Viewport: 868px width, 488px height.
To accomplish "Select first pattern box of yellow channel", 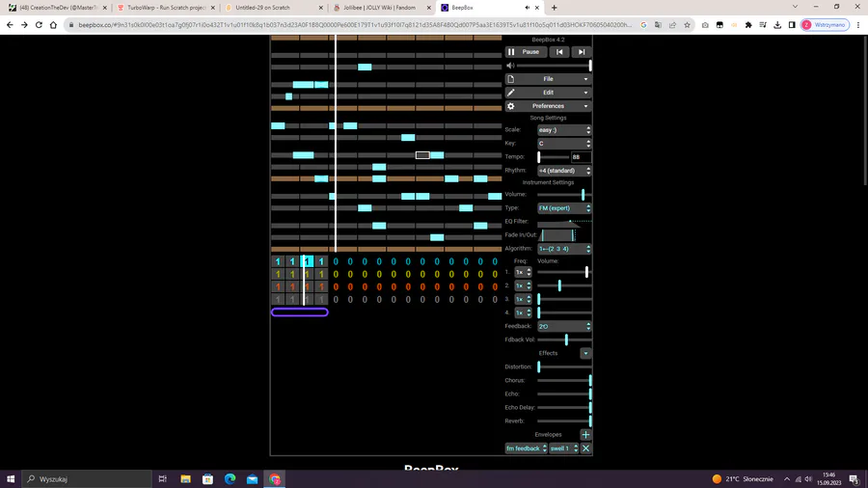I will click(278, 275).
